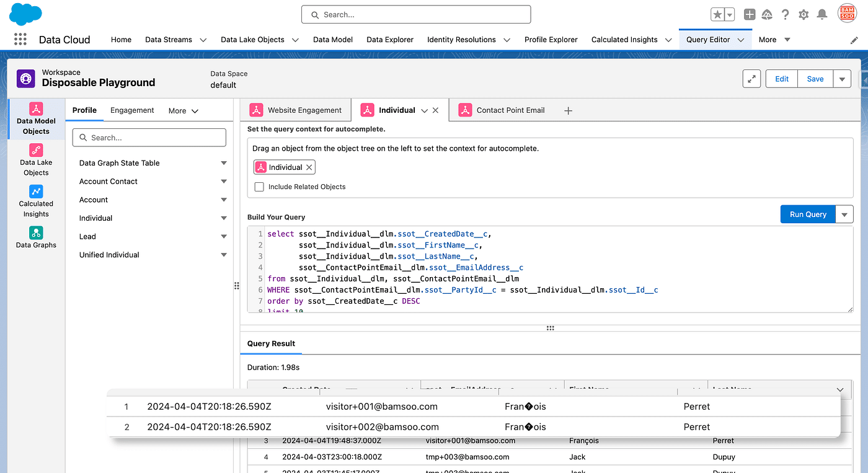Open the Save options dropdown arrow
The height and width of the screenshot is (473, 868).
click(x=841, y=79)
